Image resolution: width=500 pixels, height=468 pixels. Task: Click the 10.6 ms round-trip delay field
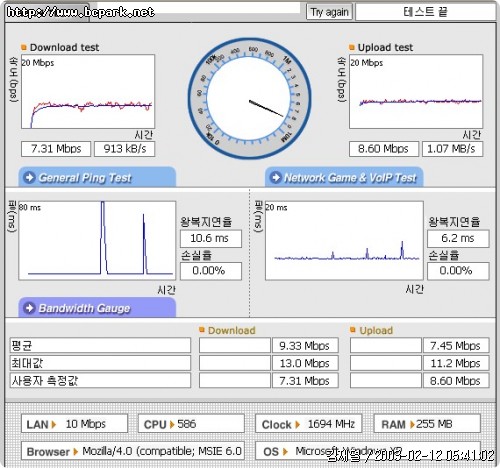click(x=211, y=239)
